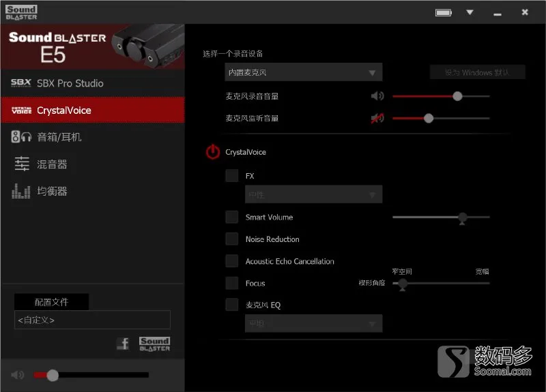Click the <自定义> profile field

[92, 320]
